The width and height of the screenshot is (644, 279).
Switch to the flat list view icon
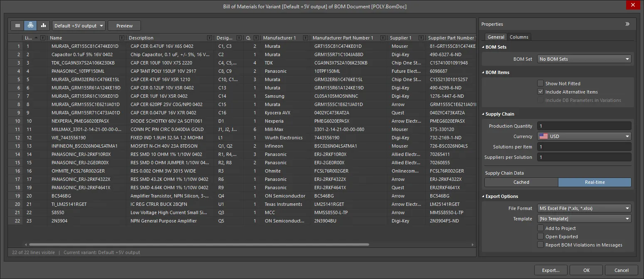coord(17,26)
